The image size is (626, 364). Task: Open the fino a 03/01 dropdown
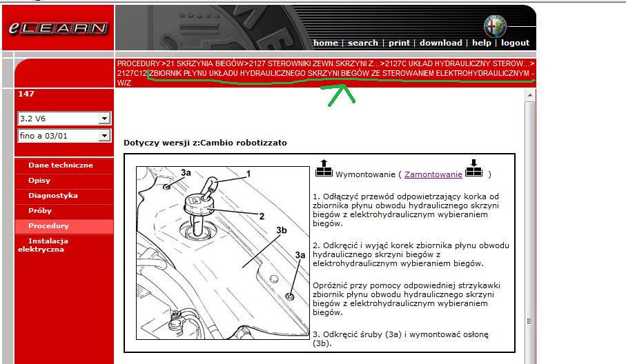click(64, 136)
